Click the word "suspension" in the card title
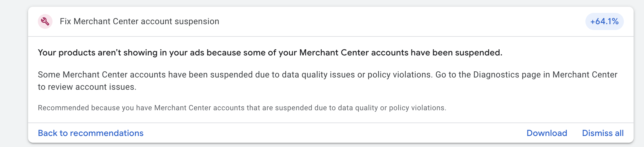The width and height of the screenshot is (644, 147). click(x=197, y=21)
